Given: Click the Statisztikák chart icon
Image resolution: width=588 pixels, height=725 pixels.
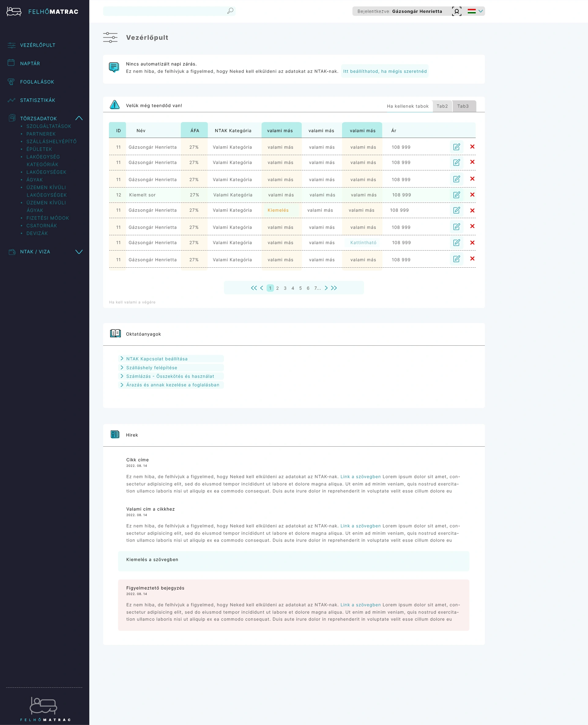Looking at the screenshot, I should pos(11,100).
